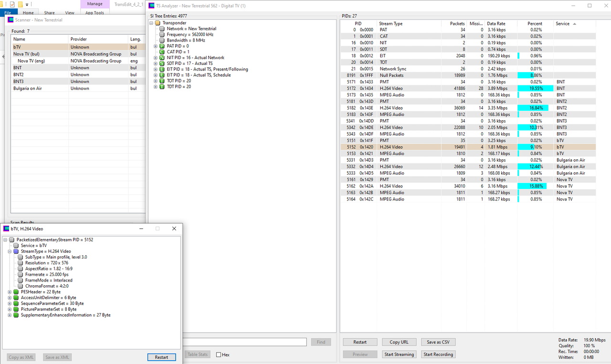Click the Copy URL button
This screenshot has height=364, width=611.
399,342
